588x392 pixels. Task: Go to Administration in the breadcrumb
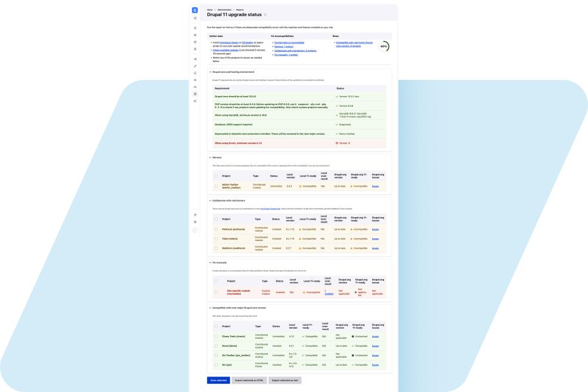[x=224, y=10]
